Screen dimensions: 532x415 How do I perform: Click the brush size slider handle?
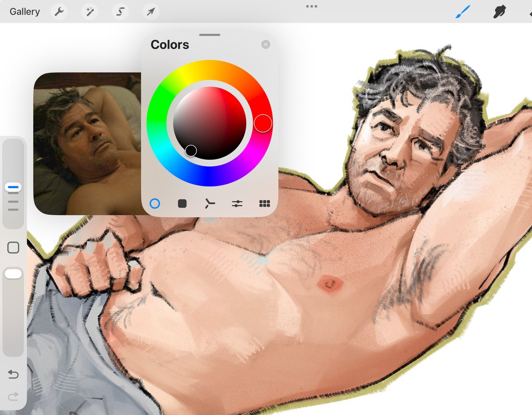point(13,187)
